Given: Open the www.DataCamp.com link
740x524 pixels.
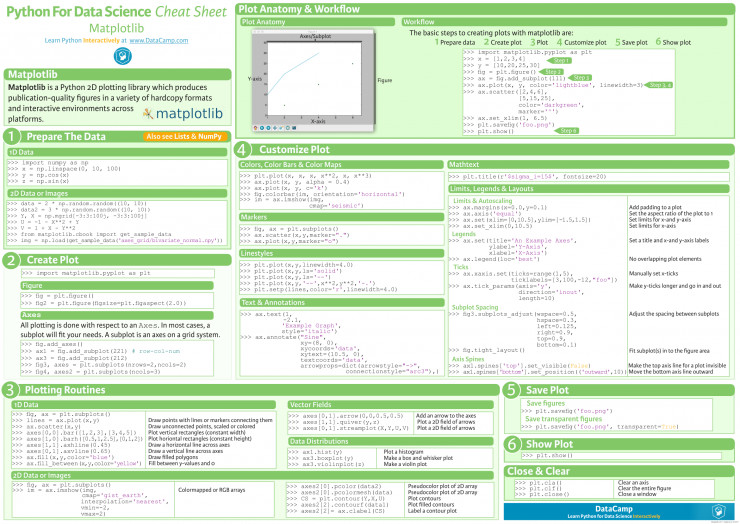Looking at the screenshot, I should (x=159, y=41).
